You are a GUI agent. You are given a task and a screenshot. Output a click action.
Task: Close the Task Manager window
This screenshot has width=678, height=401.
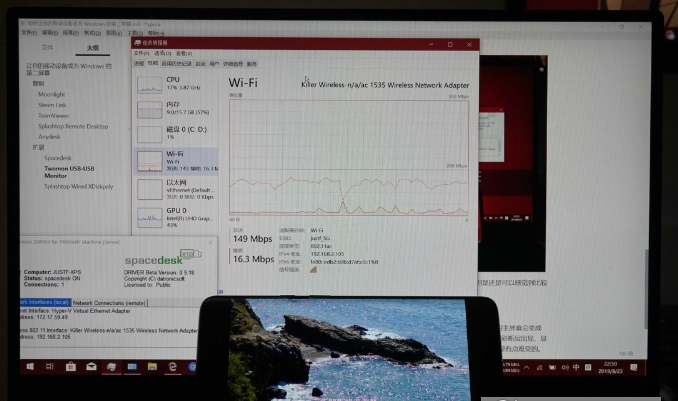click(470, 44)
